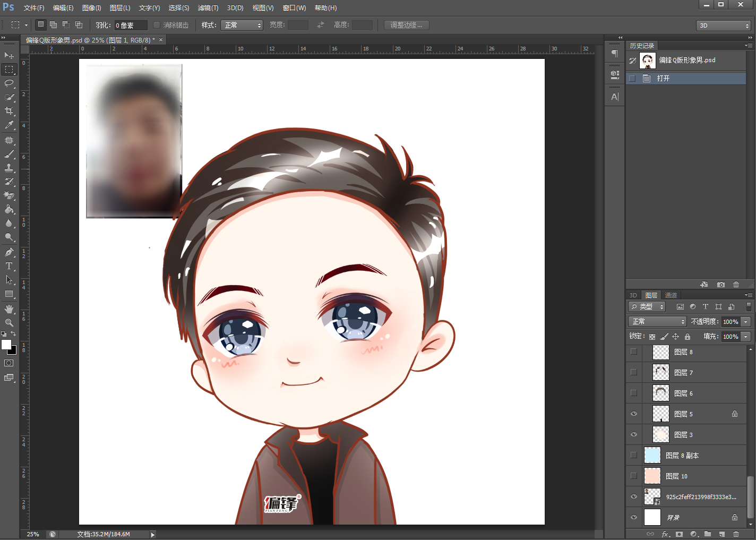Toggle Quick Mask mode
Screen dimensions: 756x540
pyautogui.click(x=9, y=363)
